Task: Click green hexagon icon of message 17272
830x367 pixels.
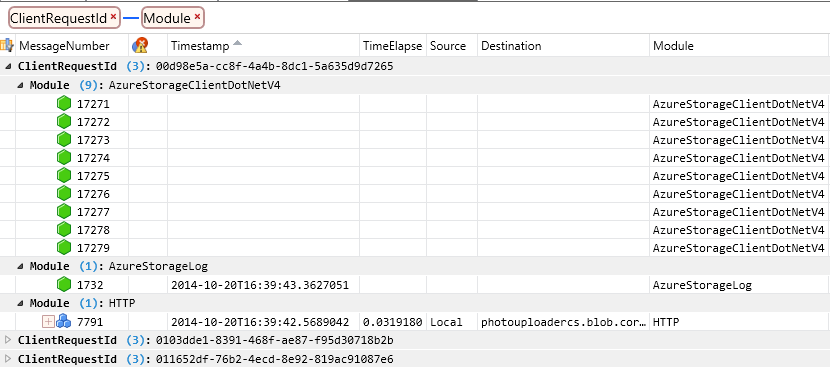Action: 64,122
